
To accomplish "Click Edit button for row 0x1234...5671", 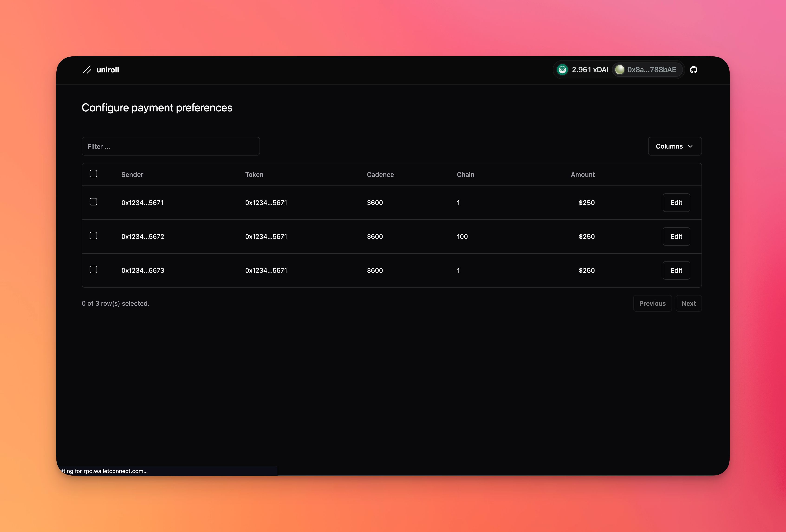I will click(676, 202).
